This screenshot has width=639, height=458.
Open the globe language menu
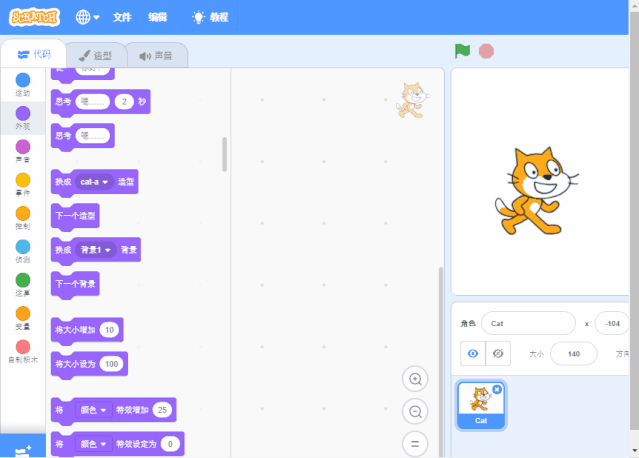(87, 17)
